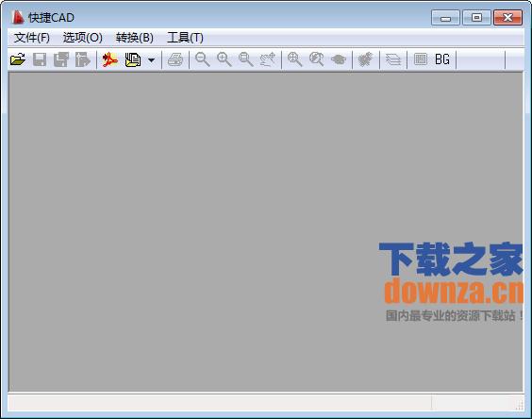Image resolution: width=532 pixels, height=419 pixels.
Task: Open the Layers stack icon
Action: tap(393, 59)
